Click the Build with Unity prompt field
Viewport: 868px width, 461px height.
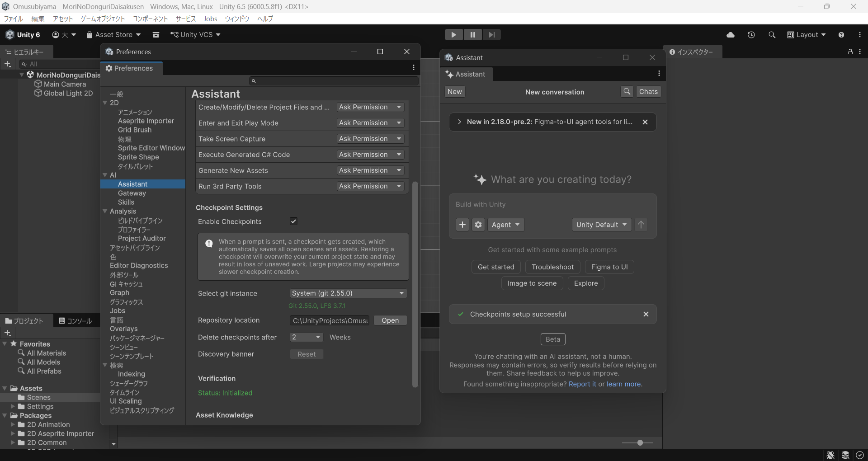tap(552, 205)
